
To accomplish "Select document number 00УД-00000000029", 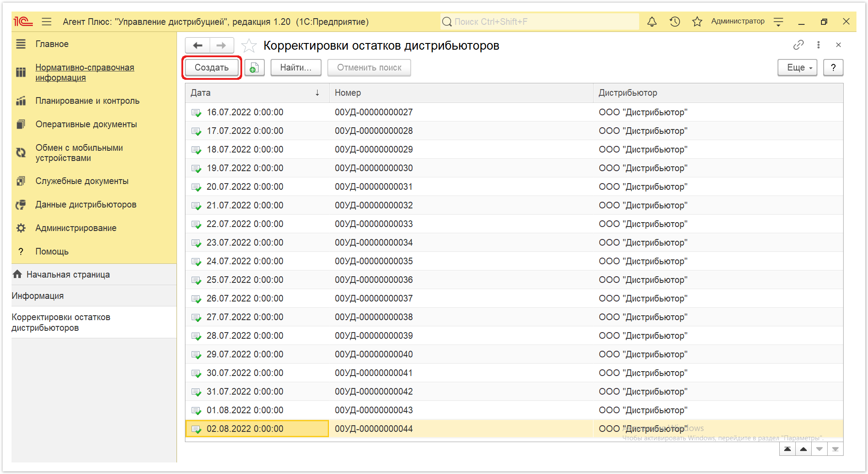I will point(374,149).
